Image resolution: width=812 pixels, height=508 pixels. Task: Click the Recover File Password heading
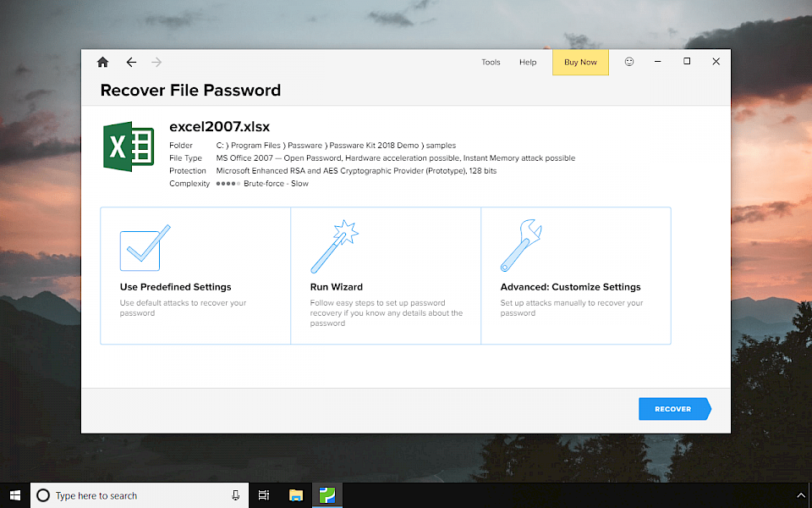(190, 91)
